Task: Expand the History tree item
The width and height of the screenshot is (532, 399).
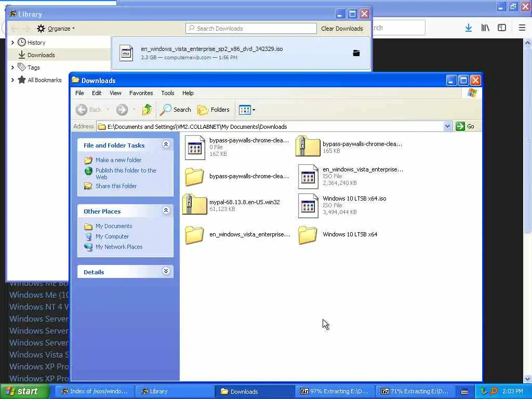Action: point(12,43)
